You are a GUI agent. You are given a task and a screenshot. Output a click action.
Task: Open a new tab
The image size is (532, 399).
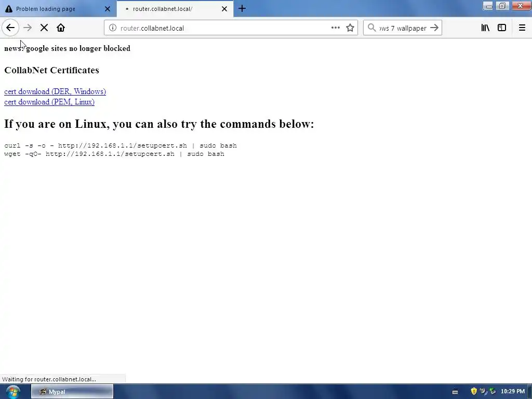[242, 8]
